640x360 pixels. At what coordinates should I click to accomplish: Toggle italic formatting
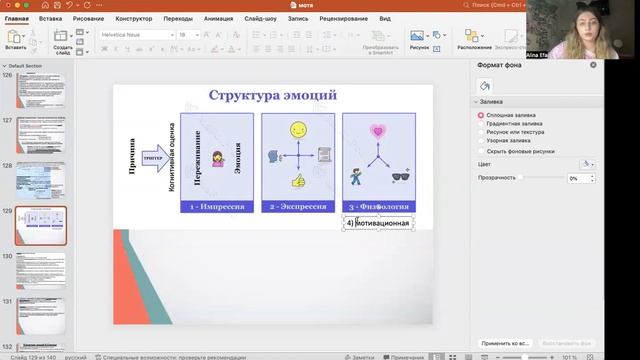tap(116, 49)
